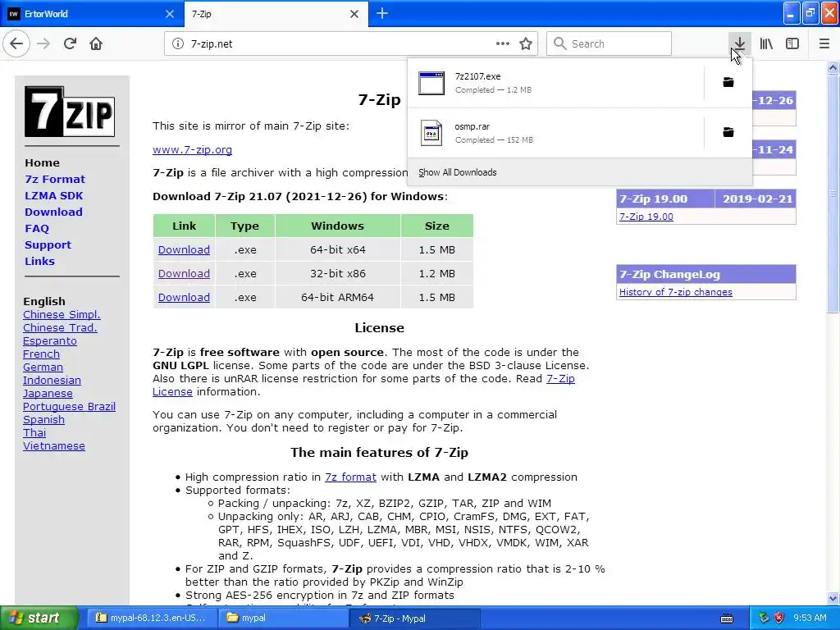Image resolution: width=840 pixels, height=630 pixels.
Task: Switch language to Indonesian
Action: point(52,380)
